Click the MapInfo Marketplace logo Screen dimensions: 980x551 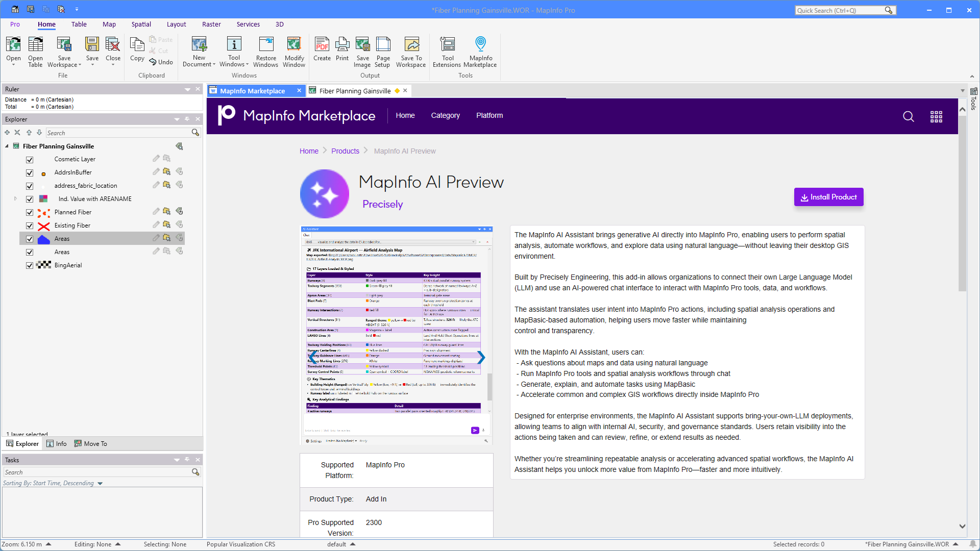(297, 115)
